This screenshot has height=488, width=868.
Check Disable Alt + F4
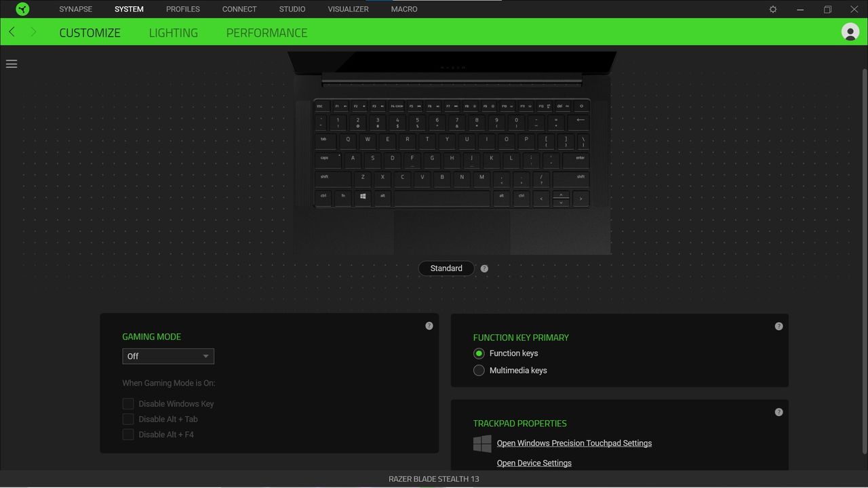pyautogui.click(x=127, y=434)
